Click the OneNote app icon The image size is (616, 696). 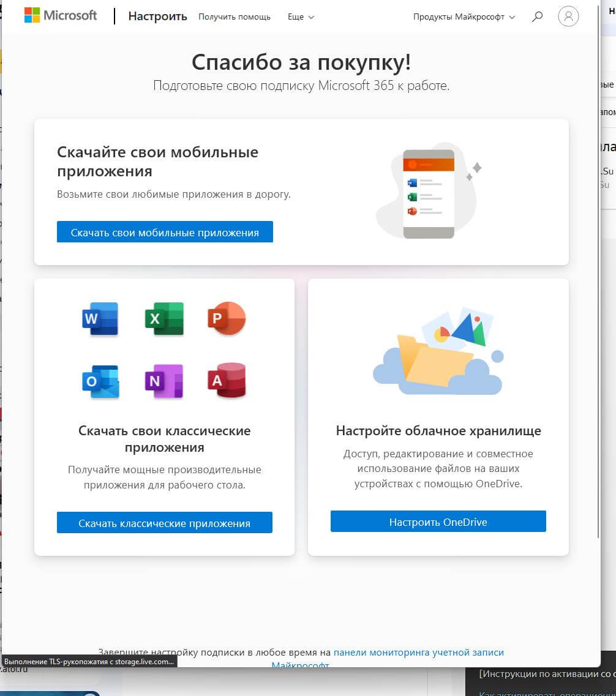[164, 381]
